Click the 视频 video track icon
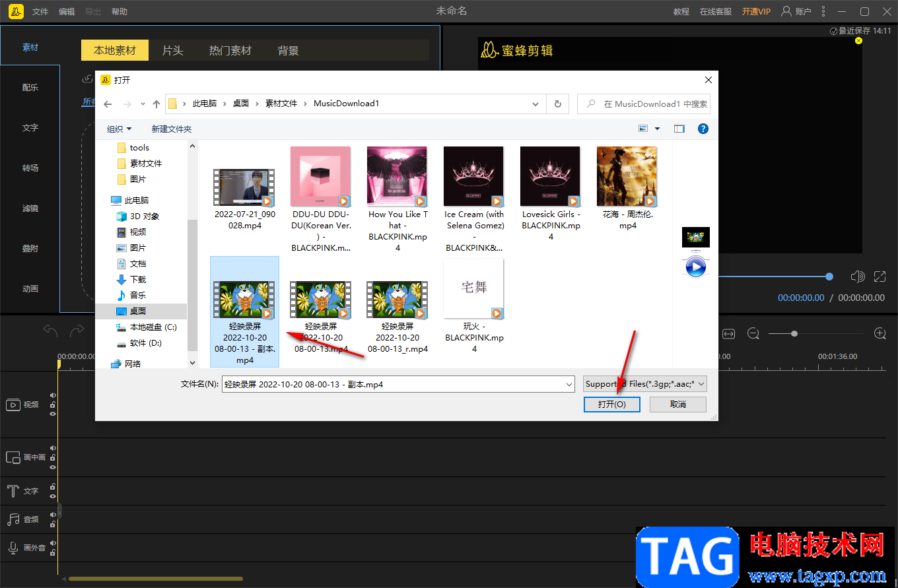The image size is (898, 588). 13,405
